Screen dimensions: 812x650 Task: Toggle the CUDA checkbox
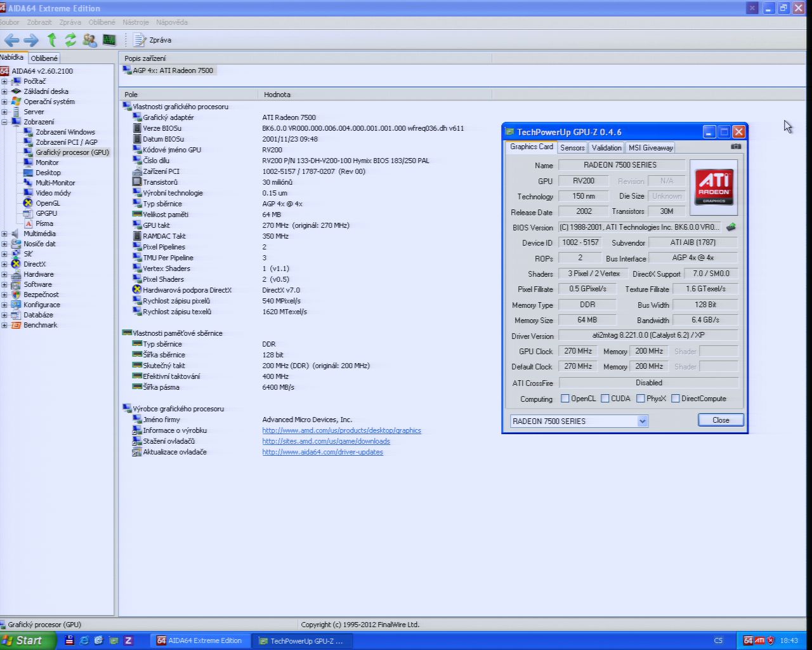point(605,399)
